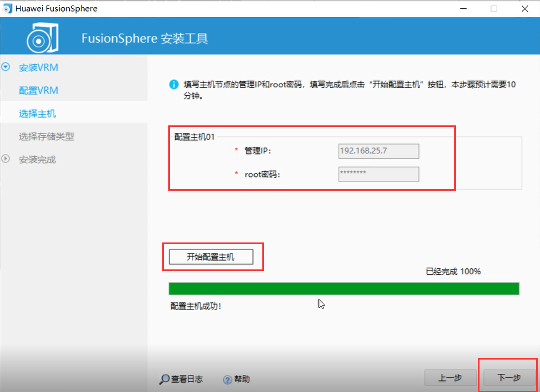540x392 pixels.
Task: Click the 配置主机成功! status message
Action: point(196,306)
